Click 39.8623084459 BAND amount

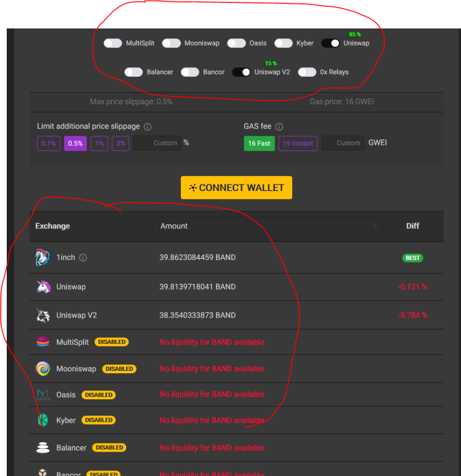(x=197, y=257)
